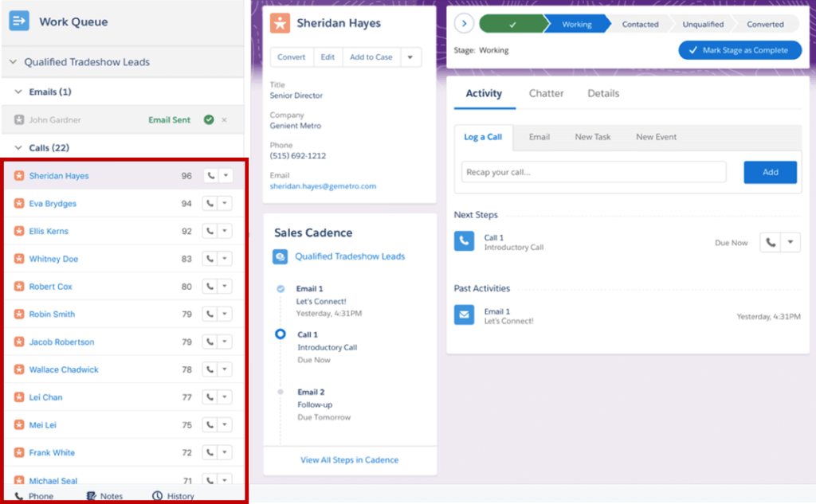Click the Work Queue icon in header

click(x=19, y=21)
